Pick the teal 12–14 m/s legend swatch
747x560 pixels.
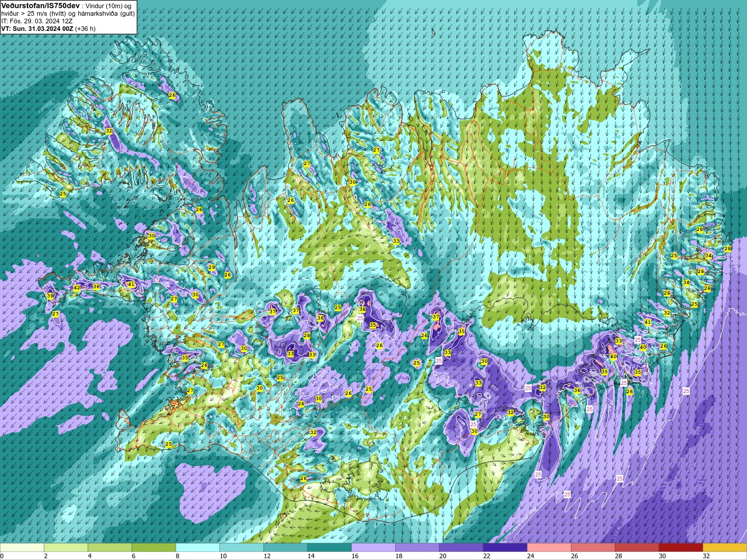pos(285,548)
